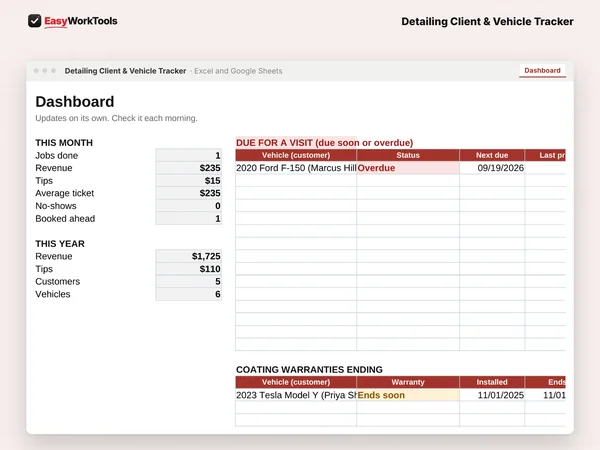The image size is (600, 450).
Task: Click the Installed column header
Action: (x=492, y=382)
